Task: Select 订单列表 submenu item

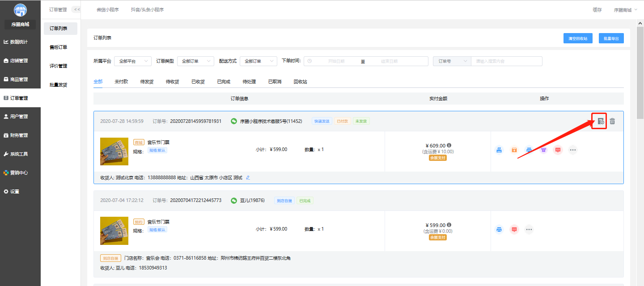Action: pyautogui.click(x=60, y=29)
